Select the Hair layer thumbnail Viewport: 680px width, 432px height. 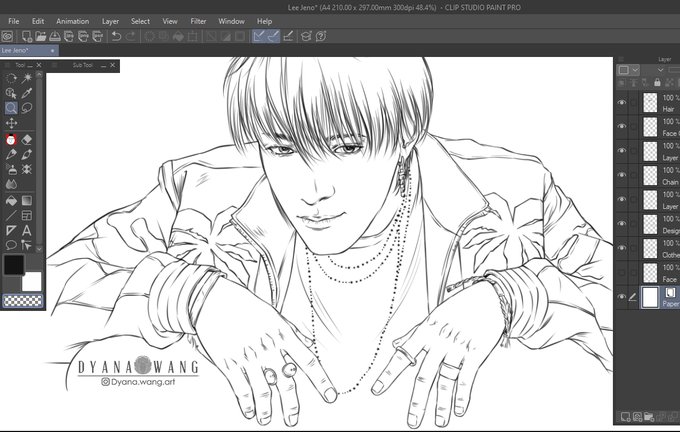click(x=650, y=103)
